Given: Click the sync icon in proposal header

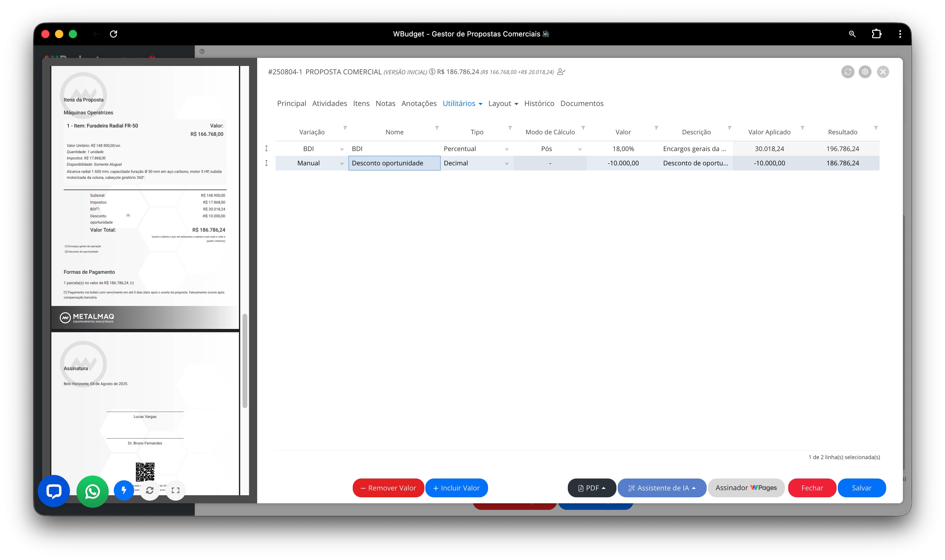Looking at the screenshot, I should pyautogui.click(x=848, y=72).
